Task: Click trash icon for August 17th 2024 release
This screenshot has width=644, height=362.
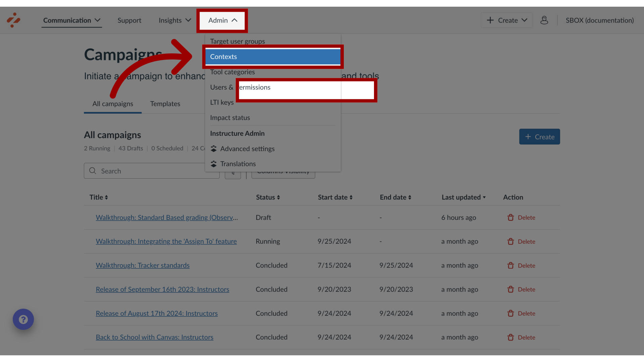Action: pyautogui.click(x=511, y=313)
